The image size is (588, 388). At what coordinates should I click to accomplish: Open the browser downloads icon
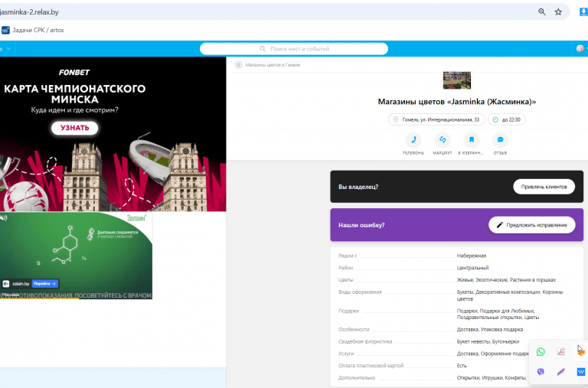583,12
